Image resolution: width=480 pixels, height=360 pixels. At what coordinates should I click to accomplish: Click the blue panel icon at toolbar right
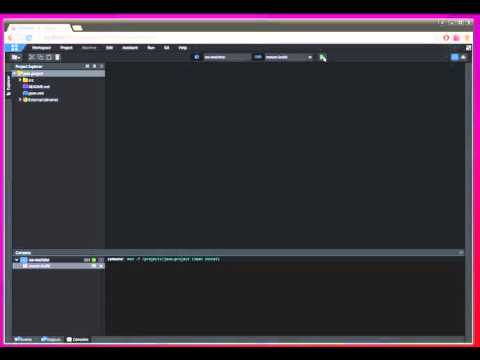point(455,57)
